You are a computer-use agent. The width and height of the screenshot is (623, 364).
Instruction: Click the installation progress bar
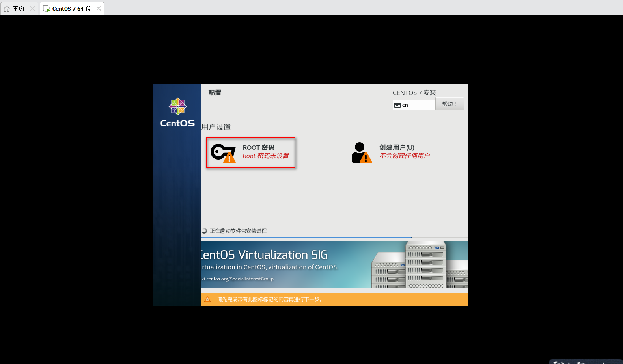[335, 238]
